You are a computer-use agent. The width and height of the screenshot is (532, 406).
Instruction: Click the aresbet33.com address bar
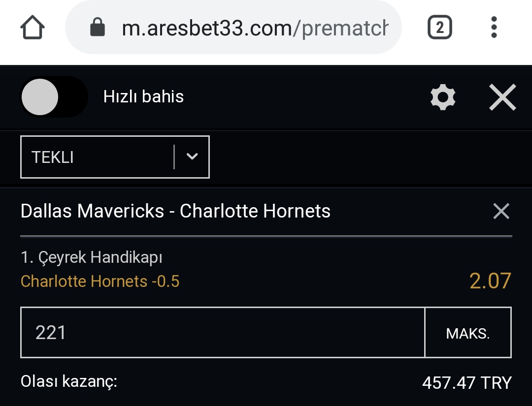pyautogui.click(x=233, y=27)
